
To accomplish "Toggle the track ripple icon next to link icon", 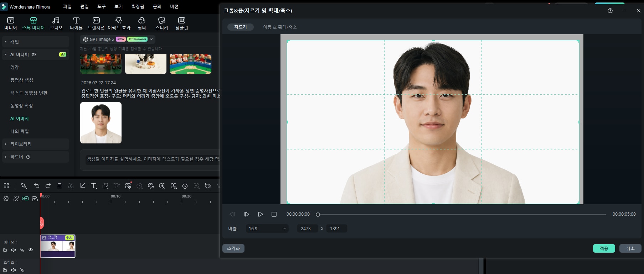I will pos(35,199).
